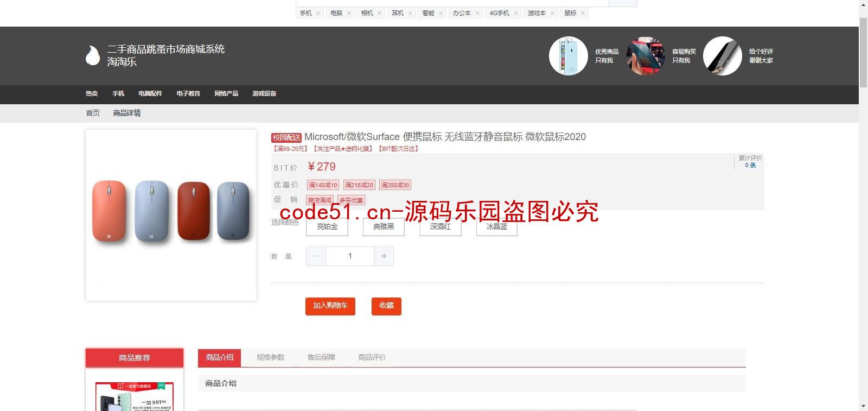The width and height of the screenshot is (868, 411).
Task: Open 网络产品 navigation category
Action: pyautogui.click(x=226, y=94)
